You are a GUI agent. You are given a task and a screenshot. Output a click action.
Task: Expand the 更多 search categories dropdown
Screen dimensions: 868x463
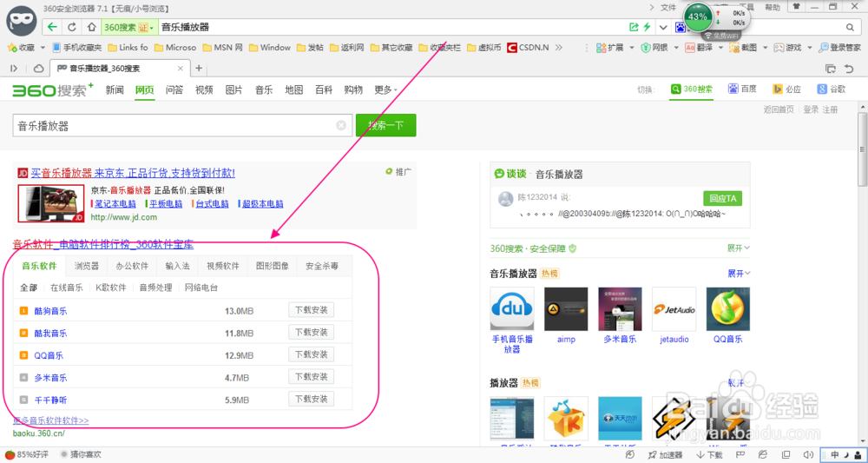pyautogui.click(x=385, y=89)
